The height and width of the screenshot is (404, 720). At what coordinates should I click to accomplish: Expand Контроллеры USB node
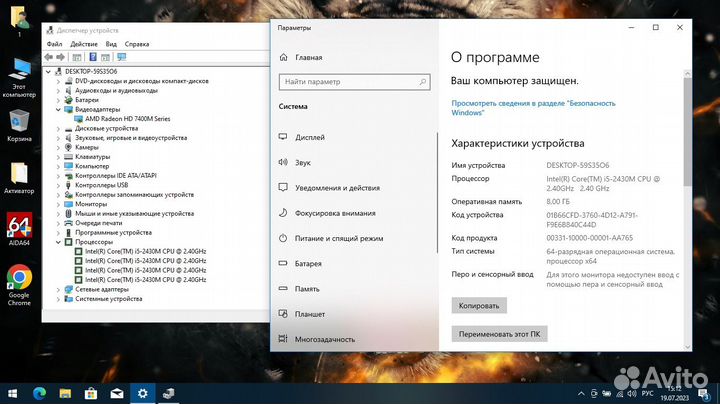(58, 185)
